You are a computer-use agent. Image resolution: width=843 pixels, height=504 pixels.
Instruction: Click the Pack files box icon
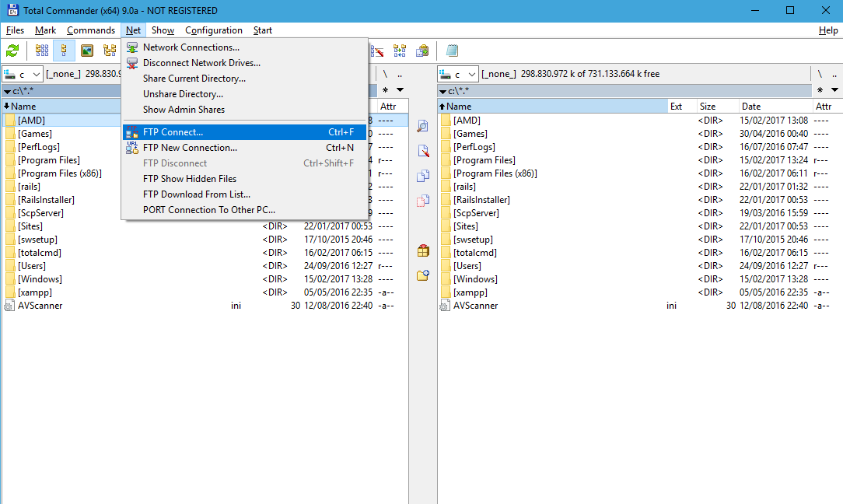pos(423,250)
